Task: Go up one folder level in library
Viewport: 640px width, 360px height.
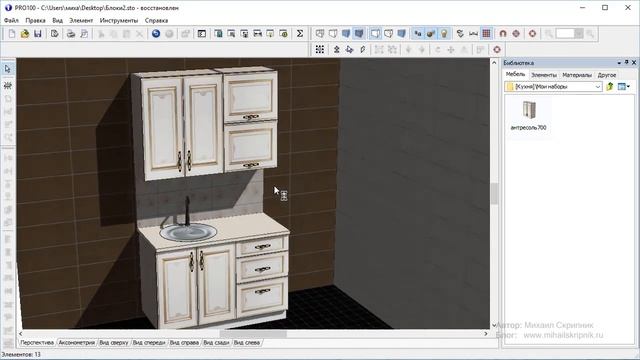Action: 610,87
